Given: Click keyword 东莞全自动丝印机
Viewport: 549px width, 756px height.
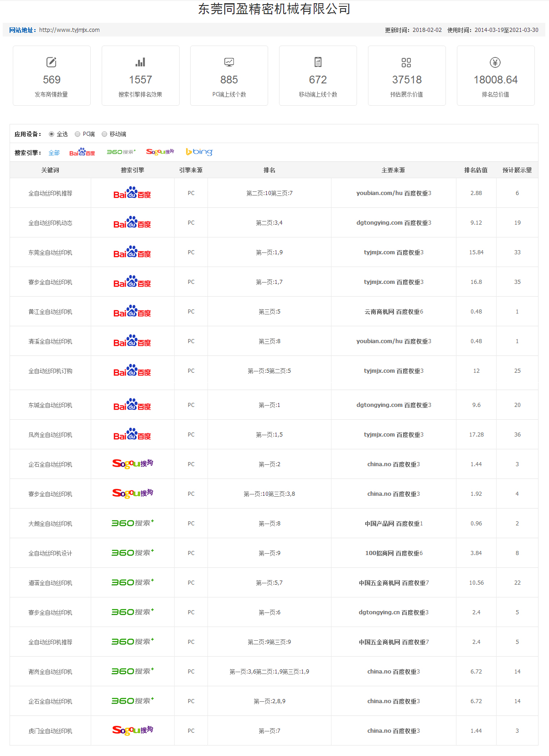Looking at the screenshot, I should tap(50, 252).
